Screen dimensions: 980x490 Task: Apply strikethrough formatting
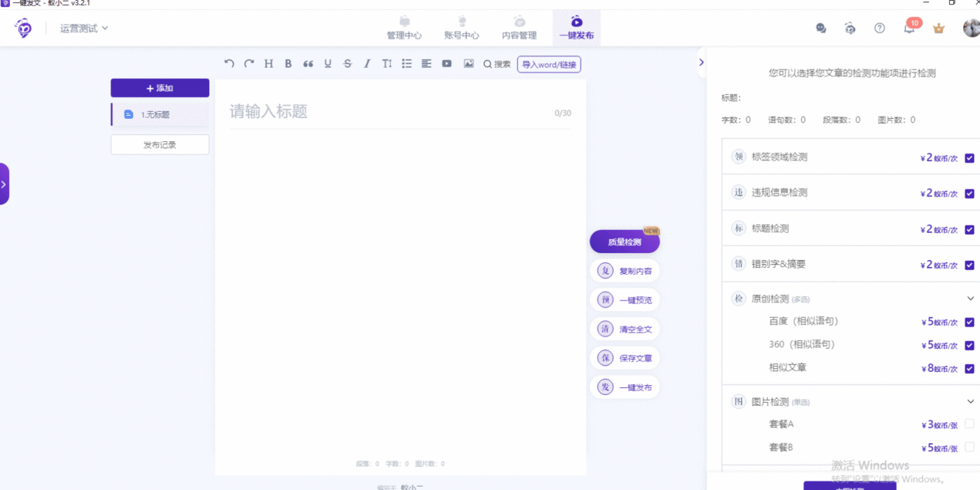347,64
